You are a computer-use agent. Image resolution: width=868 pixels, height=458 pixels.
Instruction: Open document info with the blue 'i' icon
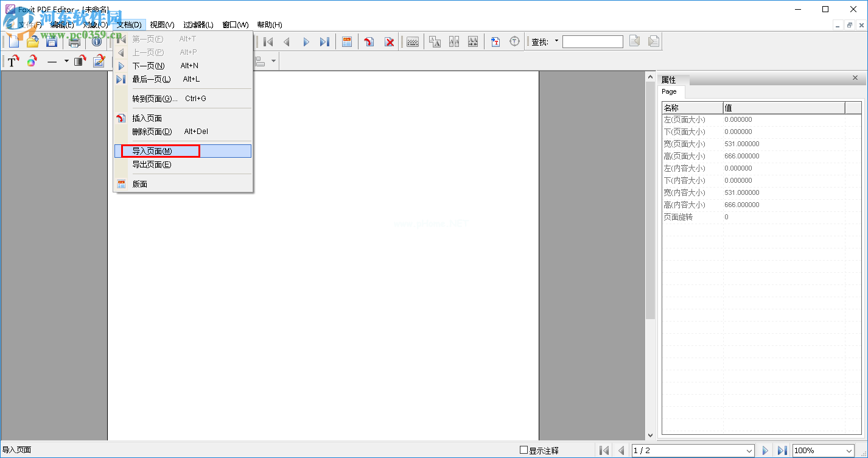click(96, 41)
